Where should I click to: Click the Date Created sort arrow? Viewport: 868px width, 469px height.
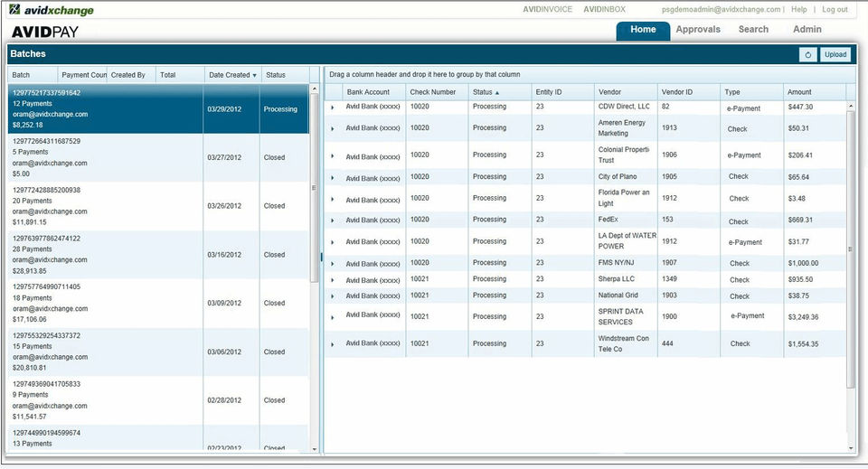pos(254,75)
